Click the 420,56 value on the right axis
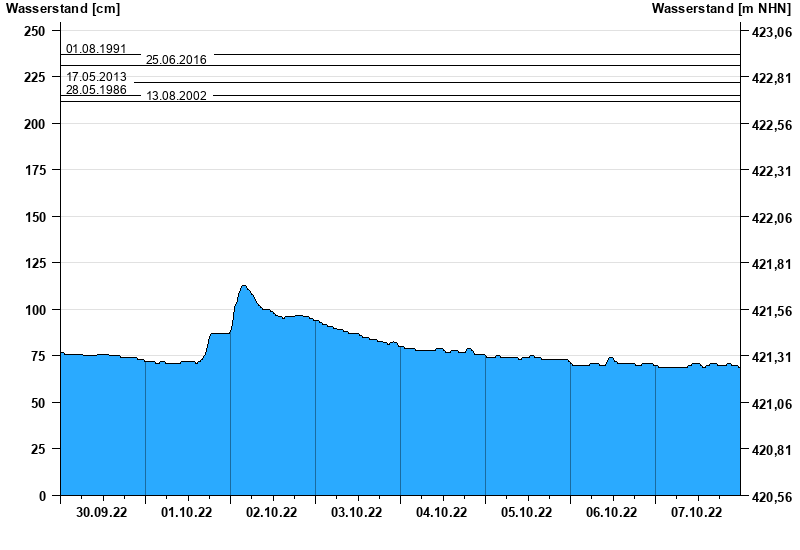 pyautogui.click(x=768, y=496)
